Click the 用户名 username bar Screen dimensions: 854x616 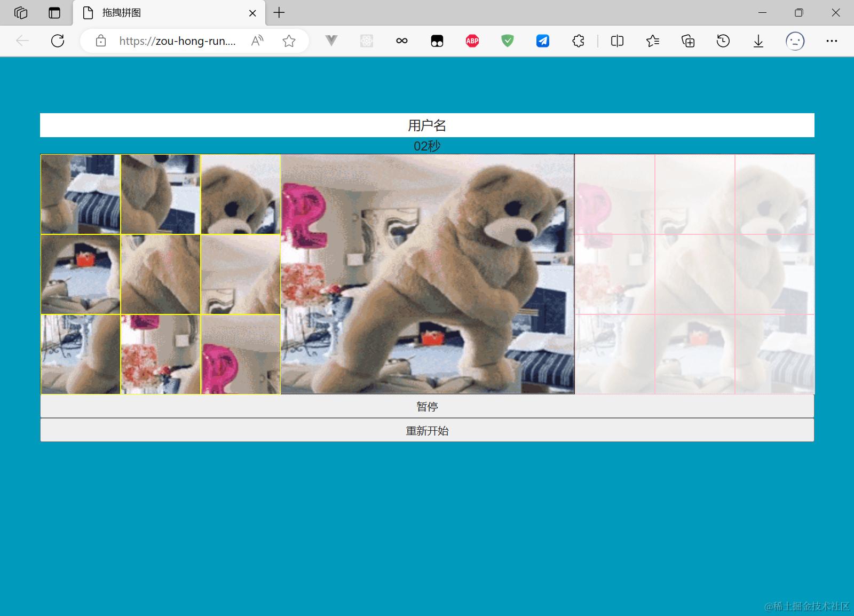[x=427, y=125]
